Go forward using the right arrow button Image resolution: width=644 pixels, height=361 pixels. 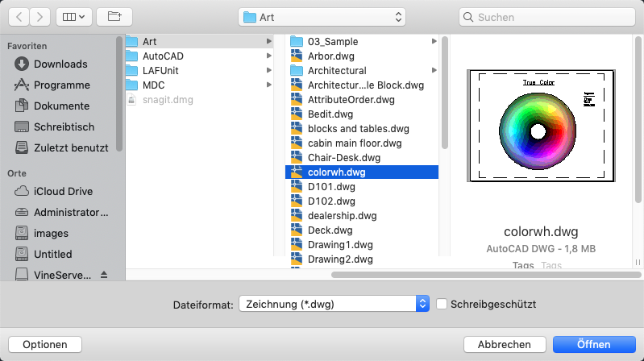point(39,17)
